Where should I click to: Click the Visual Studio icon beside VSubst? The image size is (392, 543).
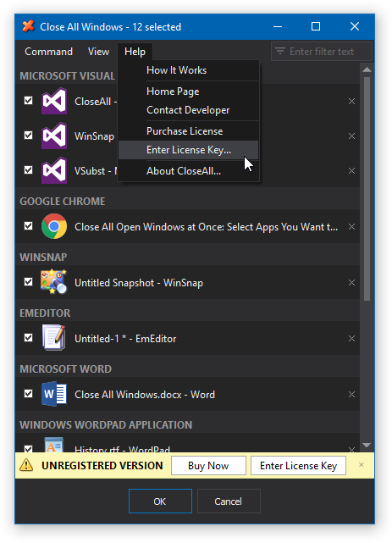(54, 171)
